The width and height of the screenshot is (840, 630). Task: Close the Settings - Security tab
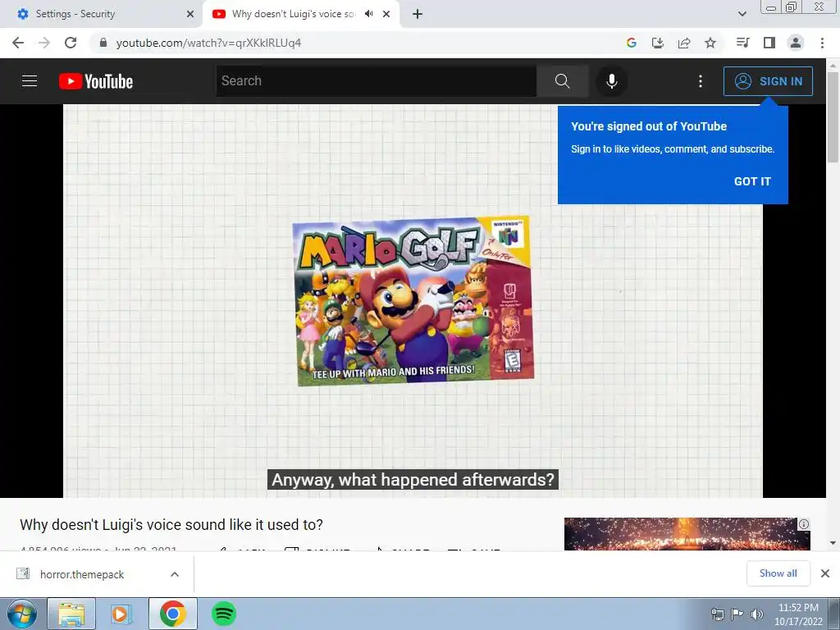(x=189, y=14)
